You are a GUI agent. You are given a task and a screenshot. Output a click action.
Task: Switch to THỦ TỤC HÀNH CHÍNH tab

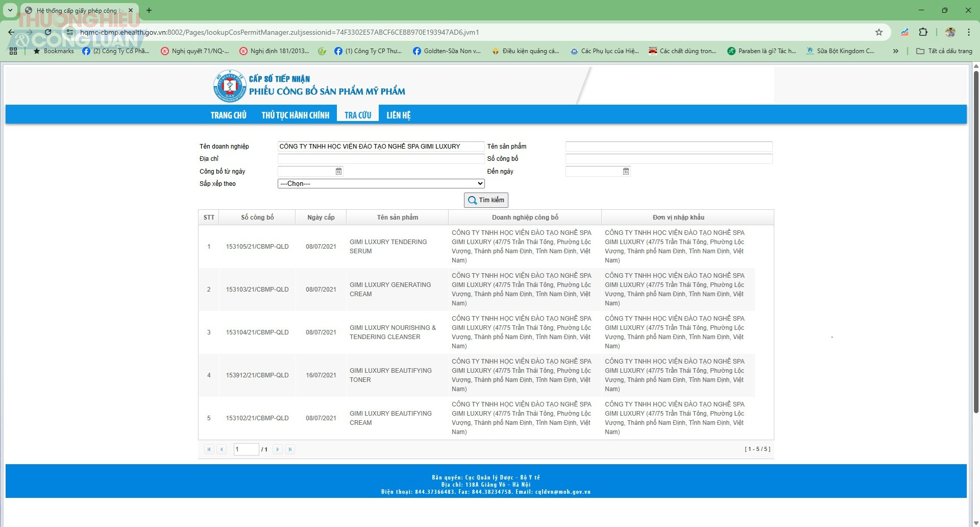(x=296, y=115)
